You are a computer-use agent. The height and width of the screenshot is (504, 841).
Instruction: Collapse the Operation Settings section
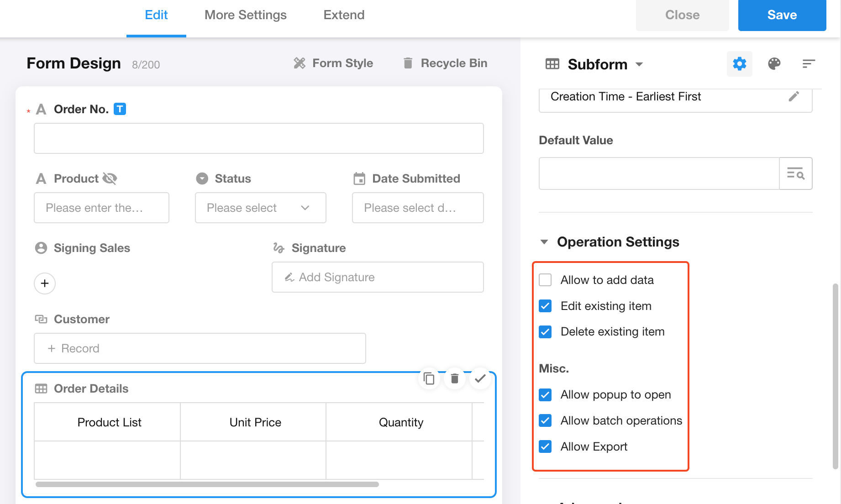pos(544,242)
